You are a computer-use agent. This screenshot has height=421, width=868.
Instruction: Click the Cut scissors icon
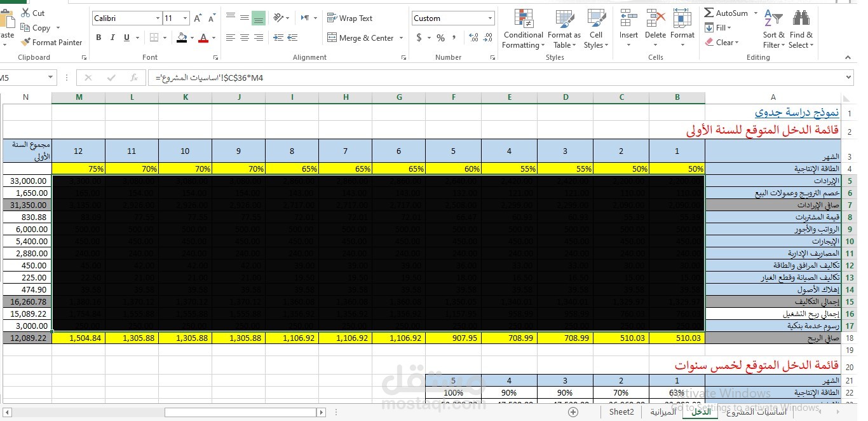pos(25,13)
